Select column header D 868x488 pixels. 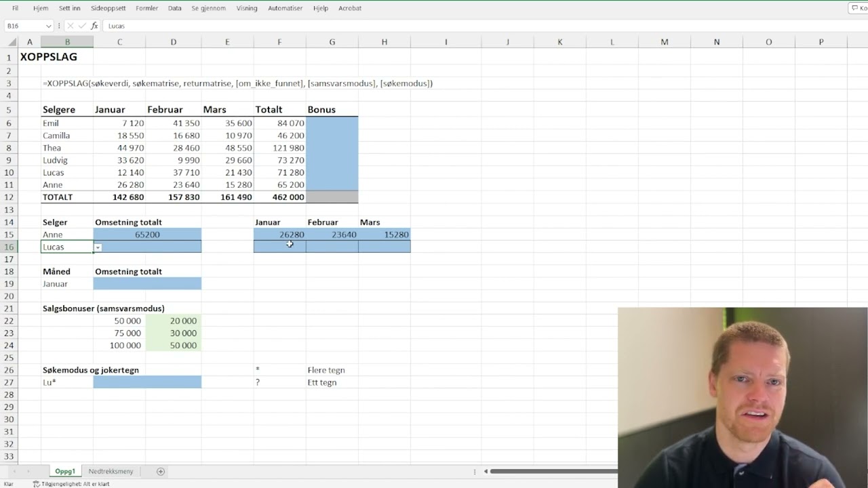[173, 42]
